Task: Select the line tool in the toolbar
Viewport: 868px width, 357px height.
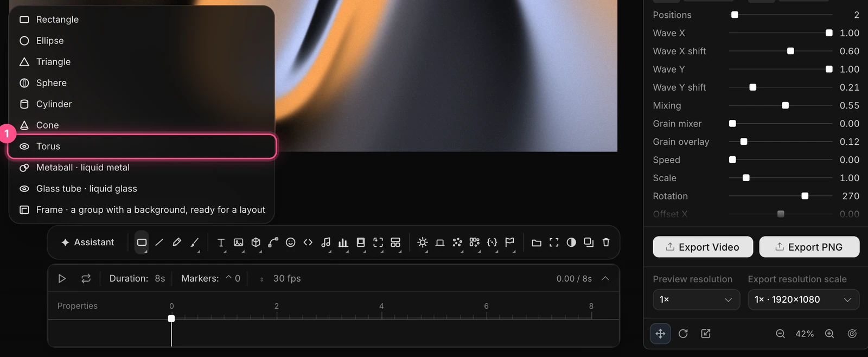Action: click(159, 243)
